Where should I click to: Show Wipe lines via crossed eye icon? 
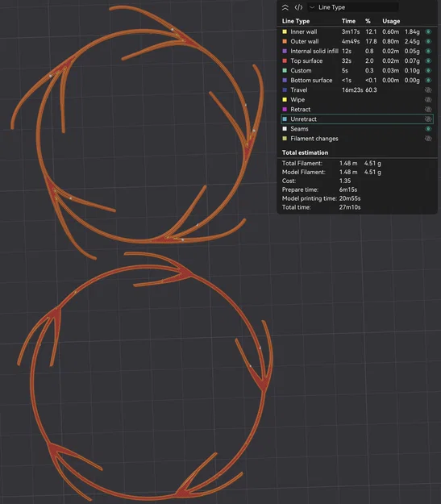[428, 100]
